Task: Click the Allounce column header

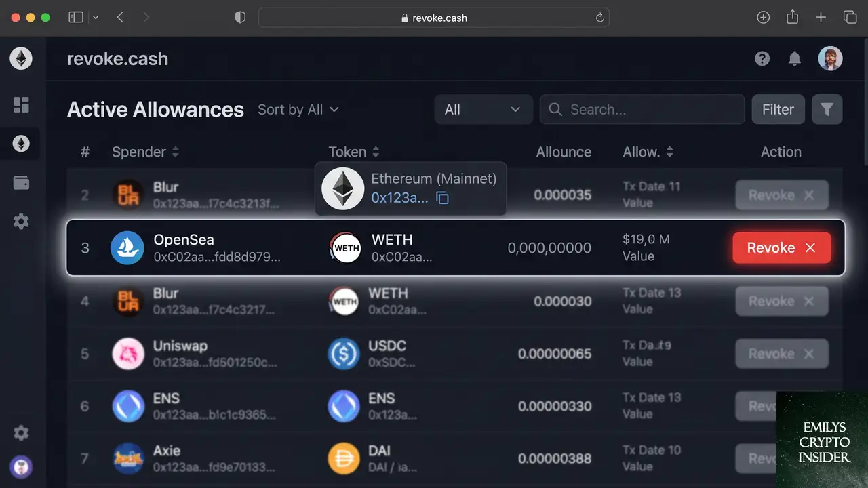Action: pos(564,152)
